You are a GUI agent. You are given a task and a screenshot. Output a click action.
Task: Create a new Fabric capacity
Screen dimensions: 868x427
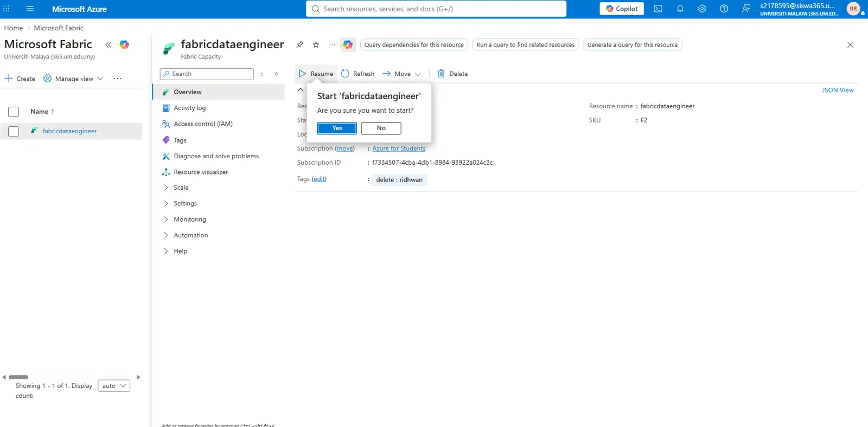(20, 79)
